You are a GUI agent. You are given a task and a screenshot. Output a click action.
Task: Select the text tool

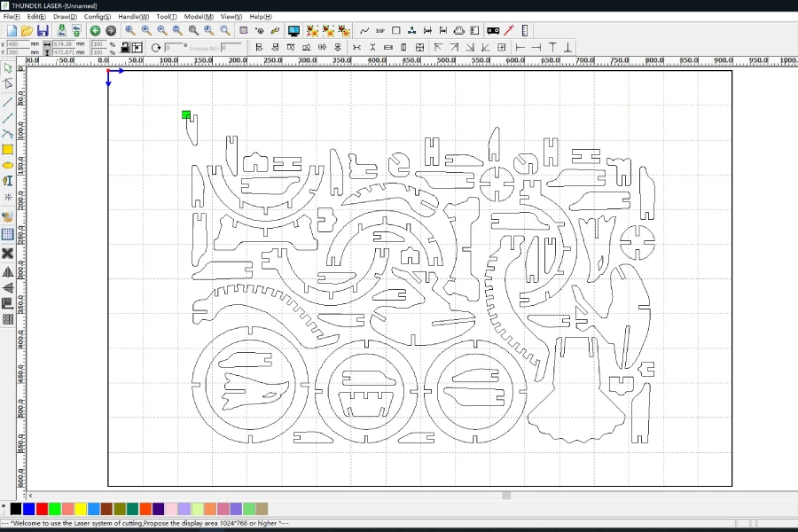[8, 181]
